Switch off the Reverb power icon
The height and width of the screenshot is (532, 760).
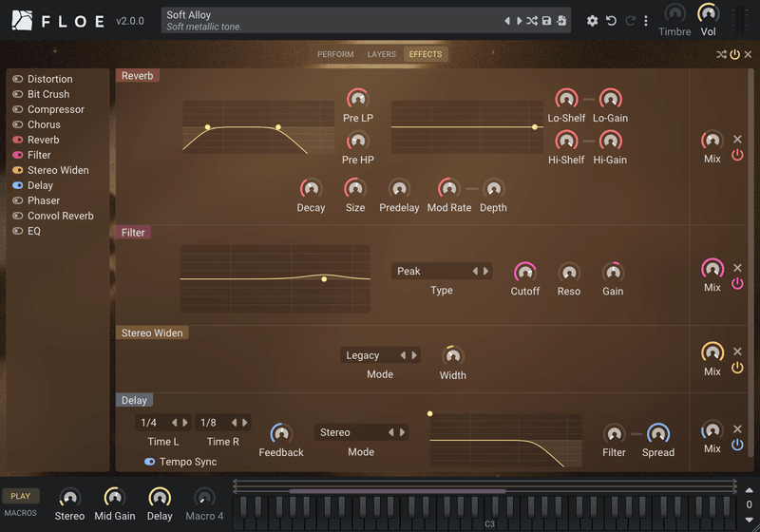pyautogui.click(x=737, y=155)
